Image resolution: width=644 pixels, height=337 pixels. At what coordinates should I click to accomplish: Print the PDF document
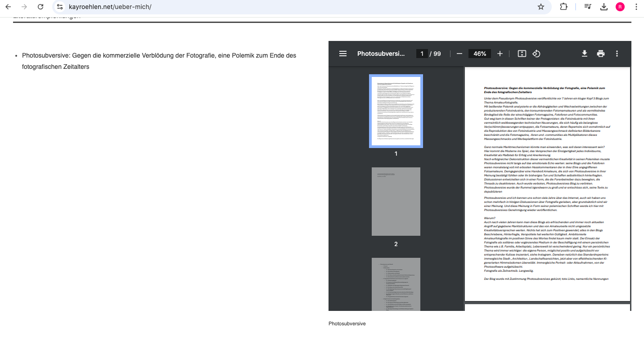[601, 54]
